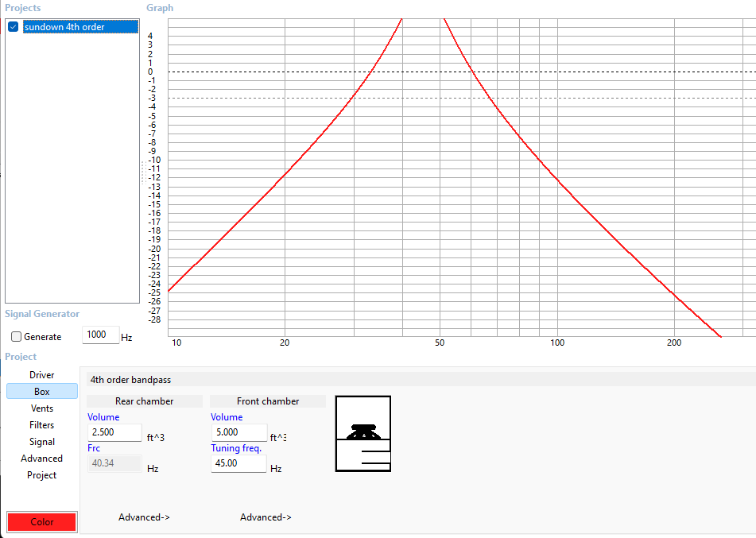Click the red Color button
The width and height of the screenshot is (756, 538).
[42, 522]
